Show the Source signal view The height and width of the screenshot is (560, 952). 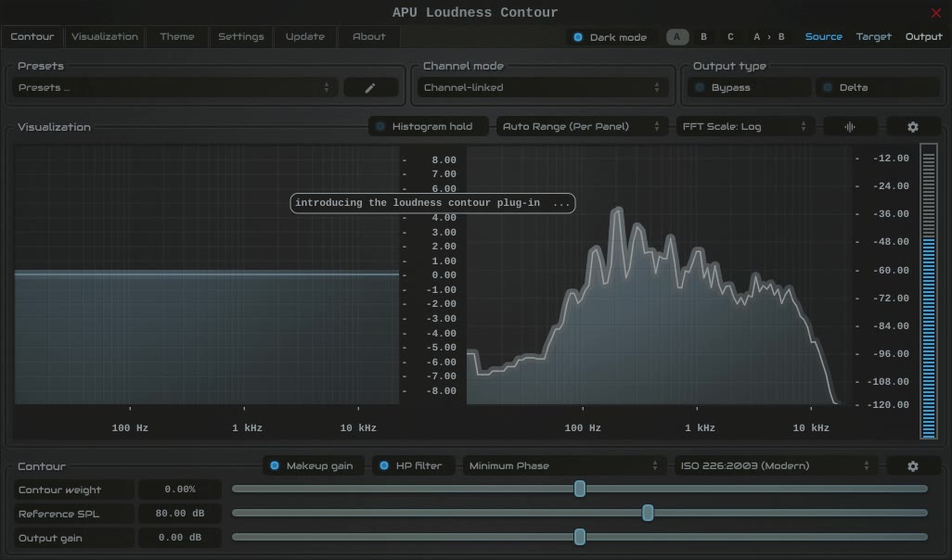pos(823,37)
